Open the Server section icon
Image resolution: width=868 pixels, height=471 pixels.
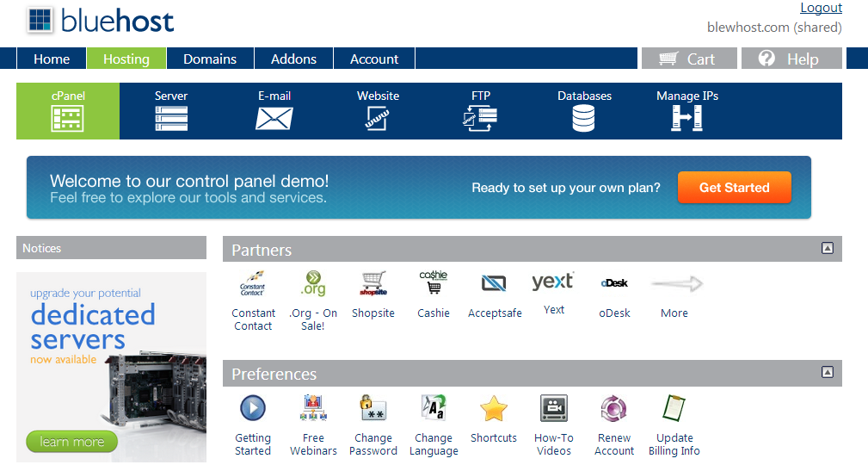click(171, 119)
